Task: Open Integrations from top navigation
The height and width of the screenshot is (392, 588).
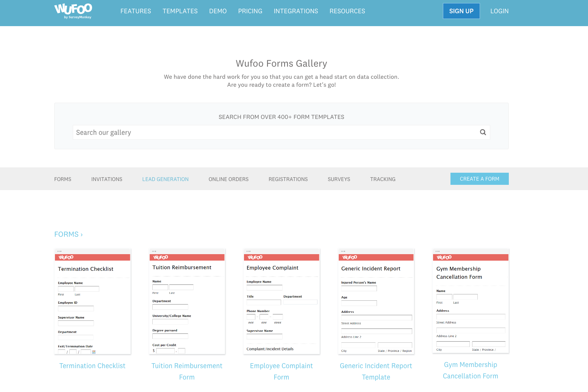Action: [296, 11]
